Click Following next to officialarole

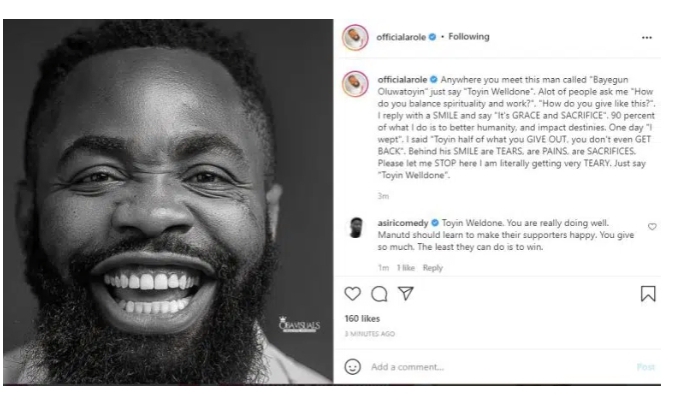coord(468,37)
